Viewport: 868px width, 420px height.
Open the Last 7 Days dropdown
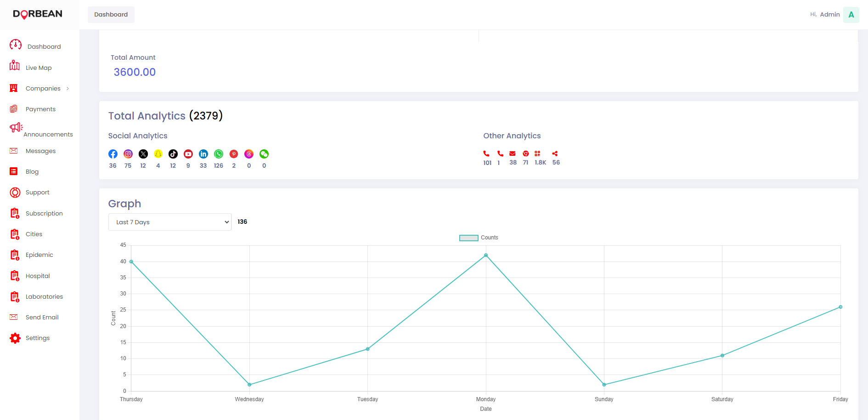click(170, 222)
